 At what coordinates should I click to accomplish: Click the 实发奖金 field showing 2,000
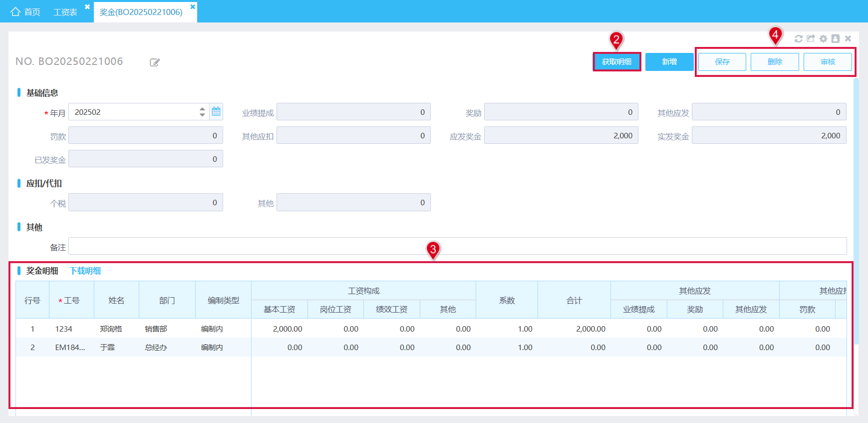[769, 135]
